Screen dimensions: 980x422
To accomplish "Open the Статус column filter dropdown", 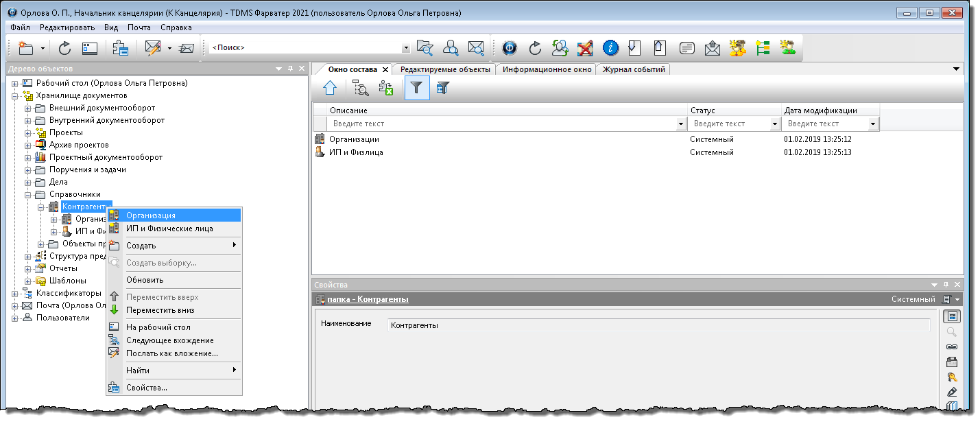I will [x=775, y=124].
